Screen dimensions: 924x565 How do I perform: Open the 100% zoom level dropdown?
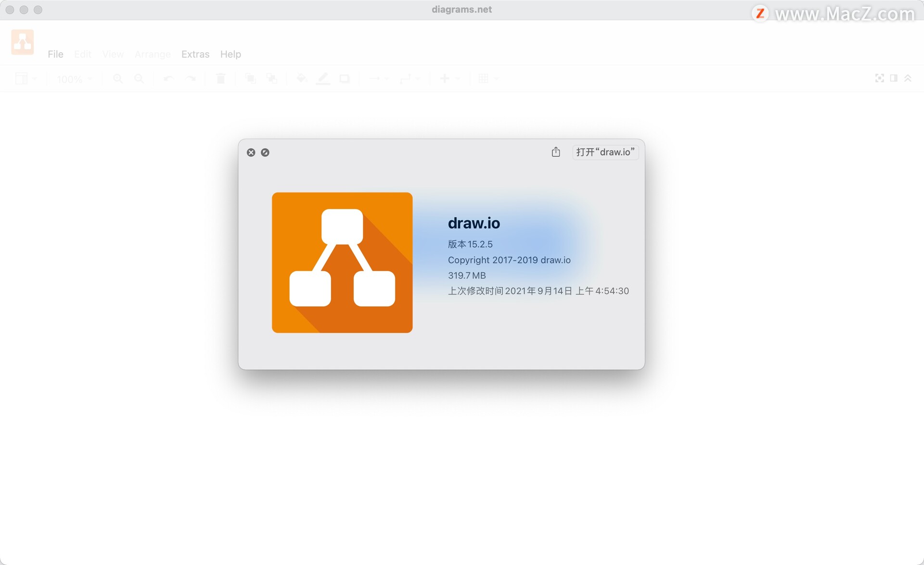click(x=75, y=79)
